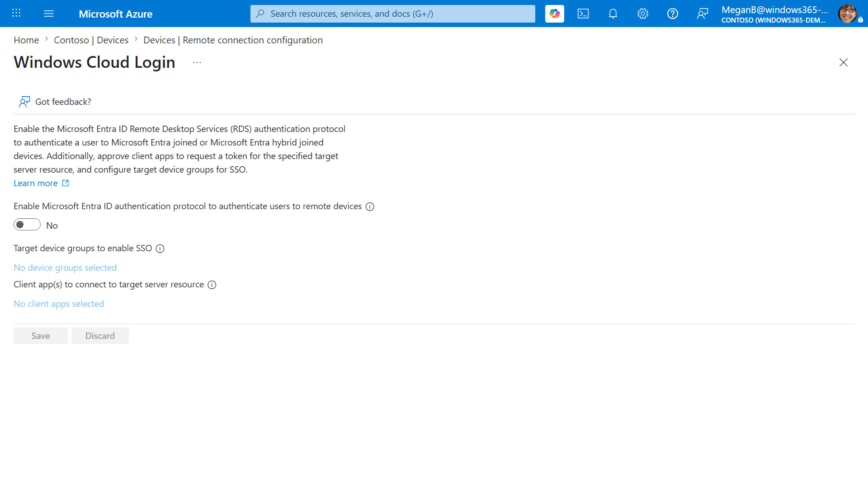The image size is (868, 488).
Task: Show info for Entra ID authentication protocol
Action: (x=370, y=207)
